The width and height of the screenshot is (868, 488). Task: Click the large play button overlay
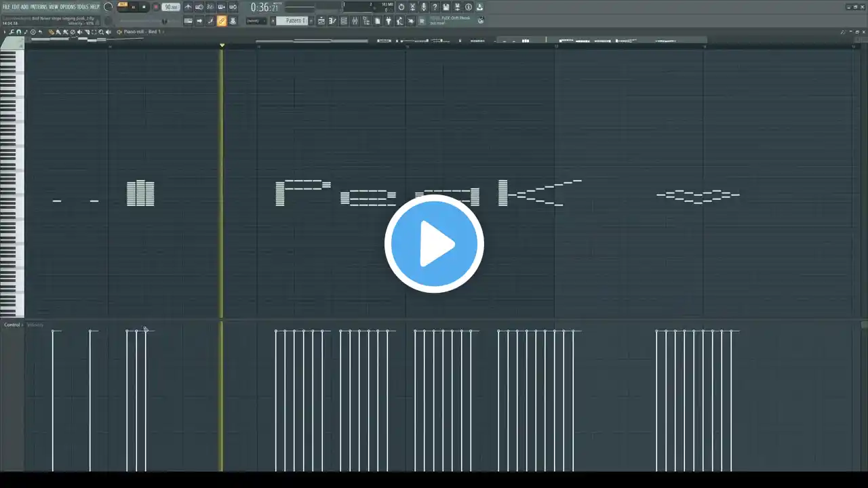pos(434,243)
